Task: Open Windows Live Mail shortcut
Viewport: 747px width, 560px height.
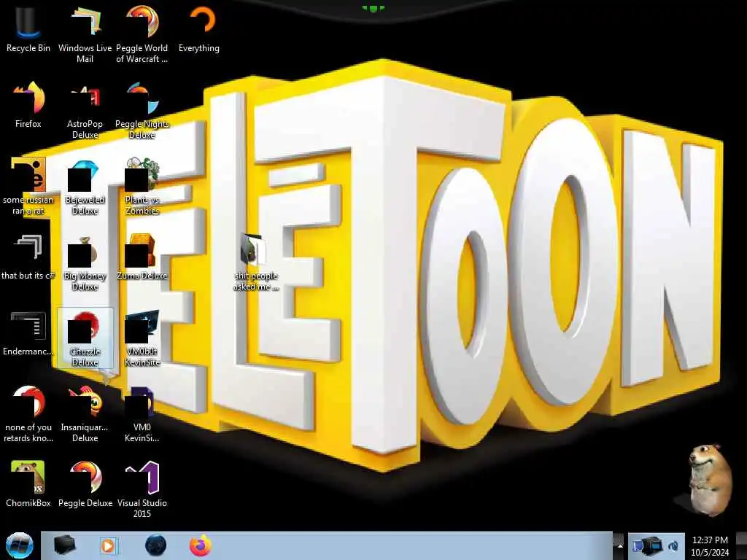Action: tap(85, 34)
